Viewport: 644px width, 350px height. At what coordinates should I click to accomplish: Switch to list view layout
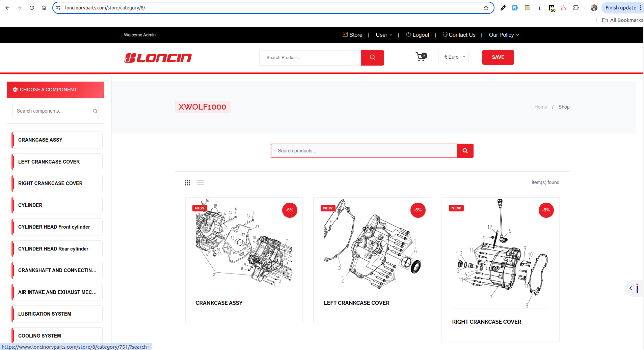tap(200, 183)
